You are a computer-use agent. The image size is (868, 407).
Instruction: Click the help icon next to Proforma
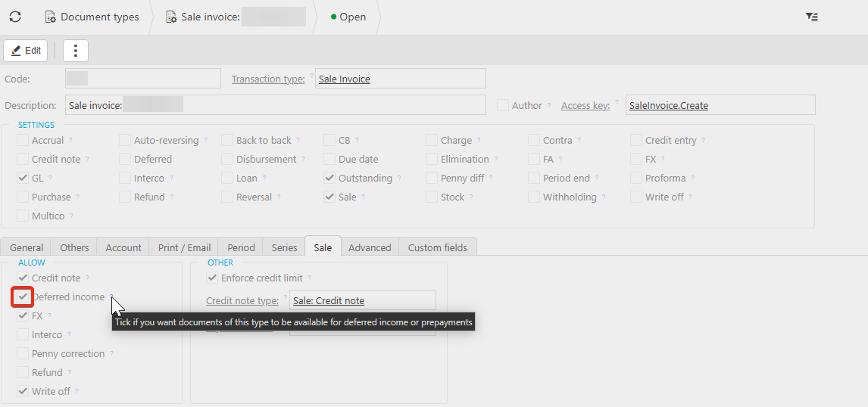(x=692, y=178)
